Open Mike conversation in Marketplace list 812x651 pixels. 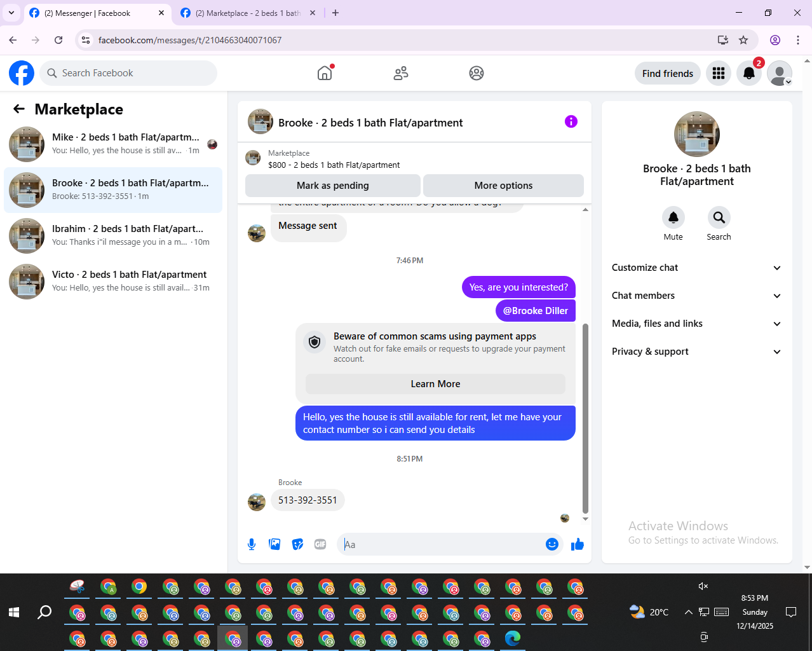[113, 144]
